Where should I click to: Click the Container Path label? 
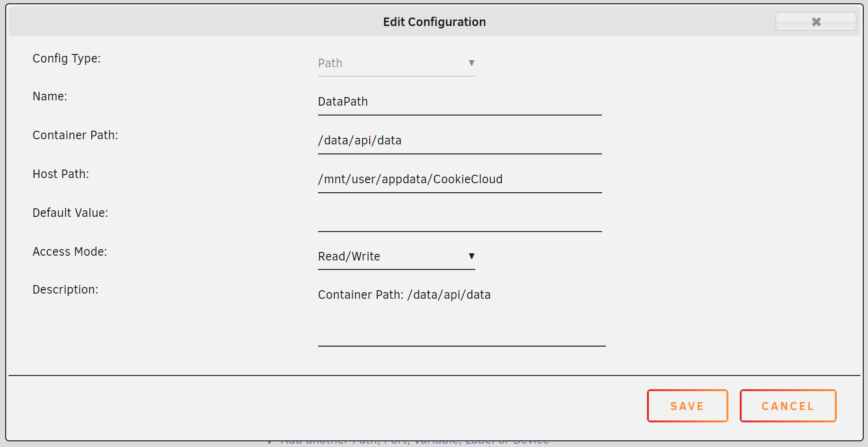(x=75, y=135)
